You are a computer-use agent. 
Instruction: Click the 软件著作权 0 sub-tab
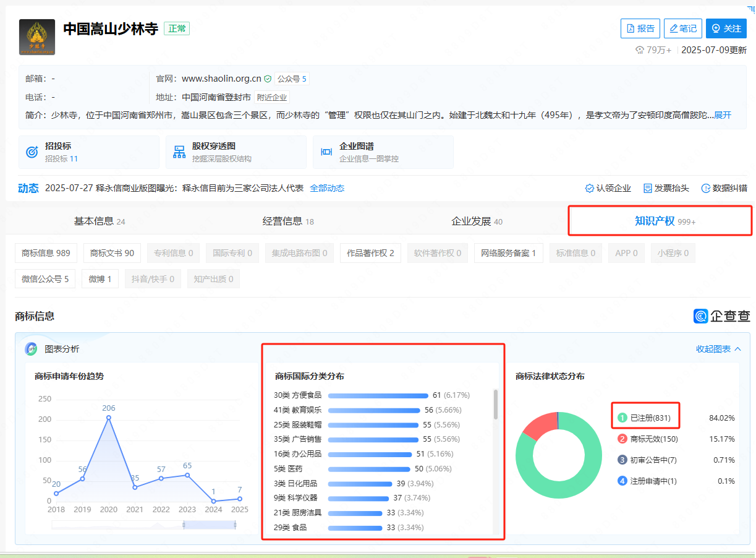click(x=437, y=253)
